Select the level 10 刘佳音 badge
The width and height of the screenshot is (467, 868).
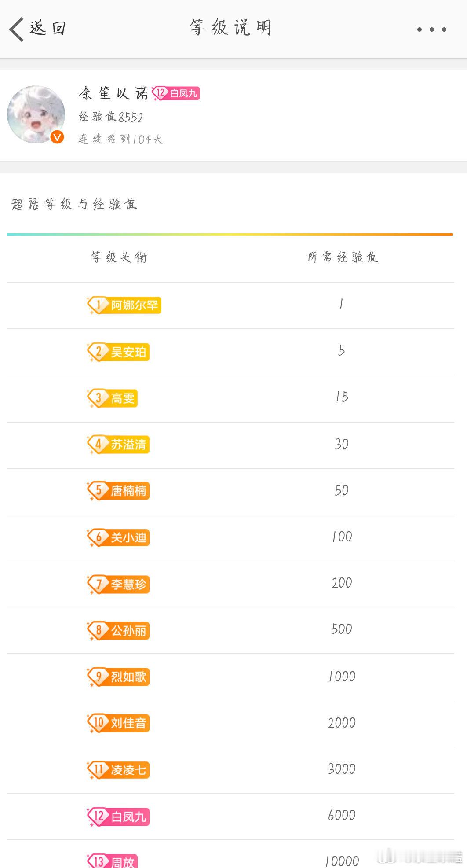point(118,723)
